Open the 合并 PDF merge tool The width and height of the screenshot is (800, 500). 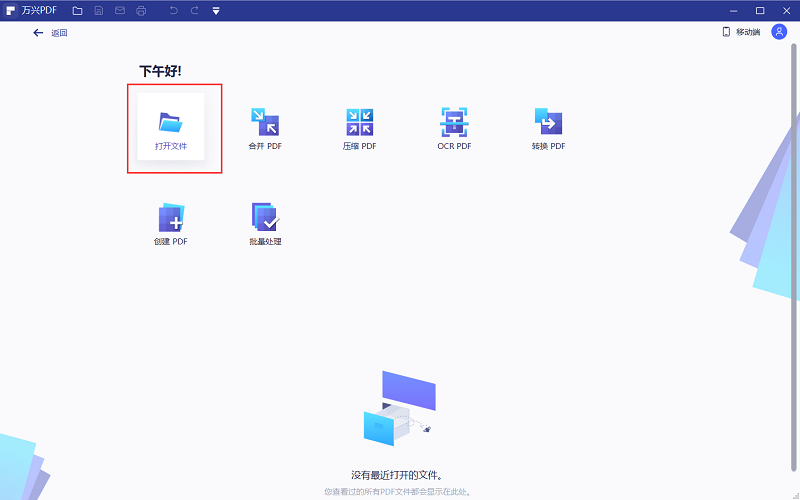[x=265, y=127]
